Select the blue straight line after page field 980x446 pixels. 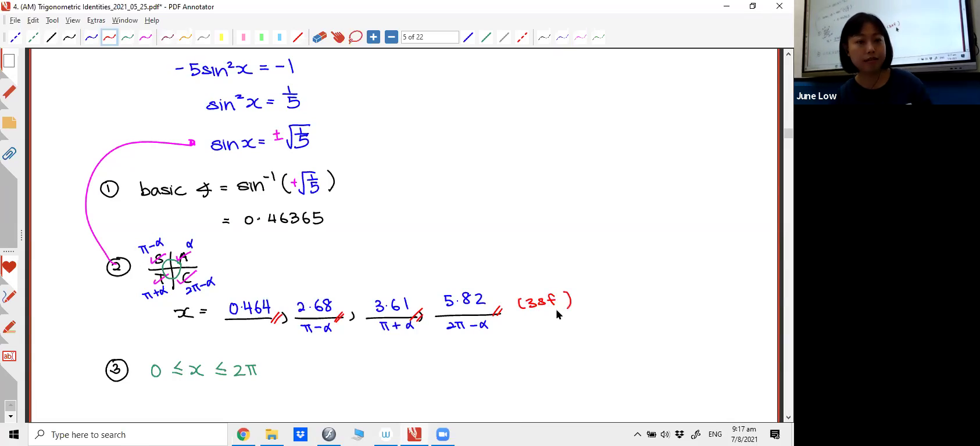(x=468, y=37)
